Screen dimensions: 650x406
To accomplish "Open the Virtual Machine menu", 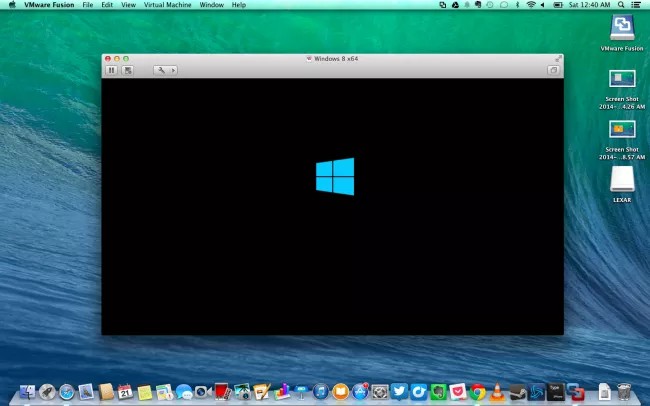I will [167, 5].
